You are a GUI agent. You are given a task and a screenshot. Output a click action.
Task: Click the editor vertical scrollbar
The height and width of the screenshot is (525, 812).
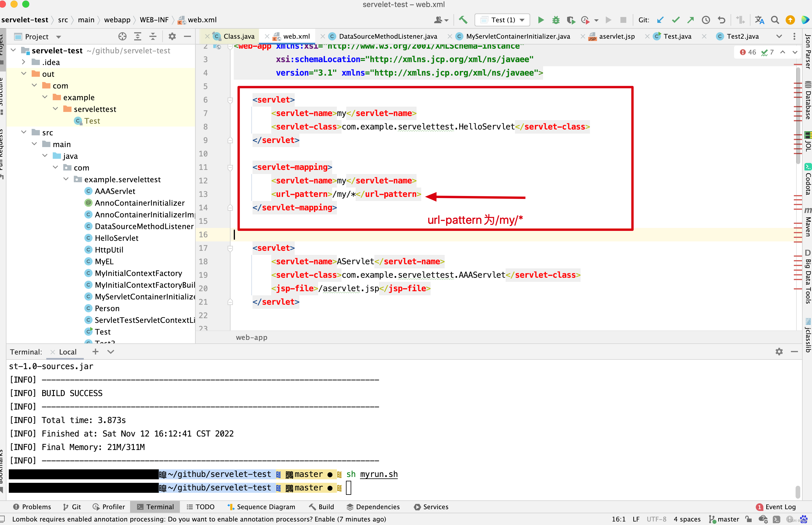[x=798, y=116]
